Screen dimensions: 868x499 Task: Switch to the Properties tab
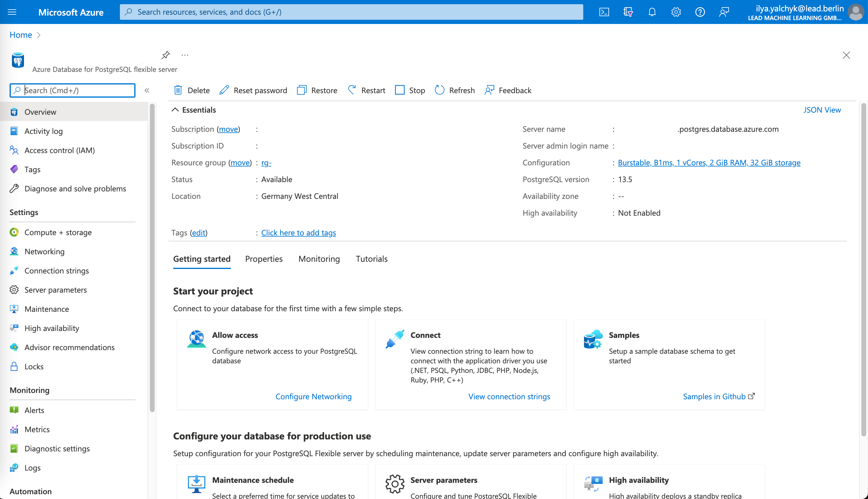[x=264, y=259]
